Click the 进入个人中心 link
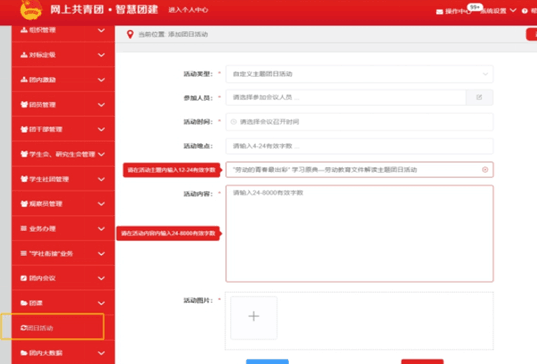537x364 pixels. [188, 10]
